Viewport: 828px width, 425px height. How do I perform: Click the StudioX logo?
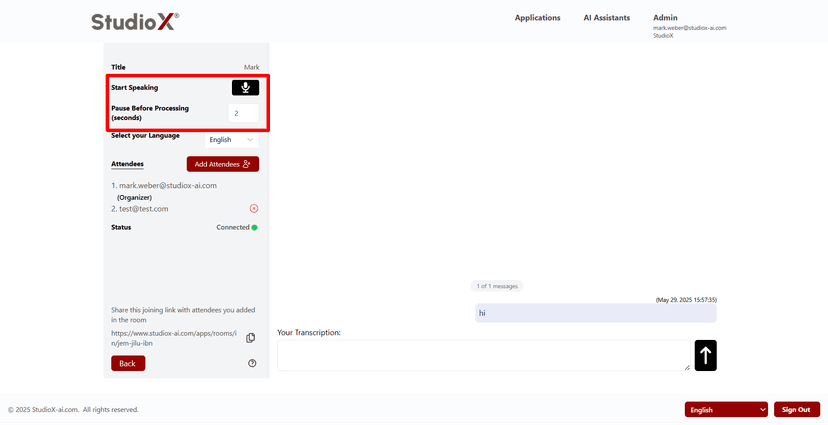click(x=135, y=22)
